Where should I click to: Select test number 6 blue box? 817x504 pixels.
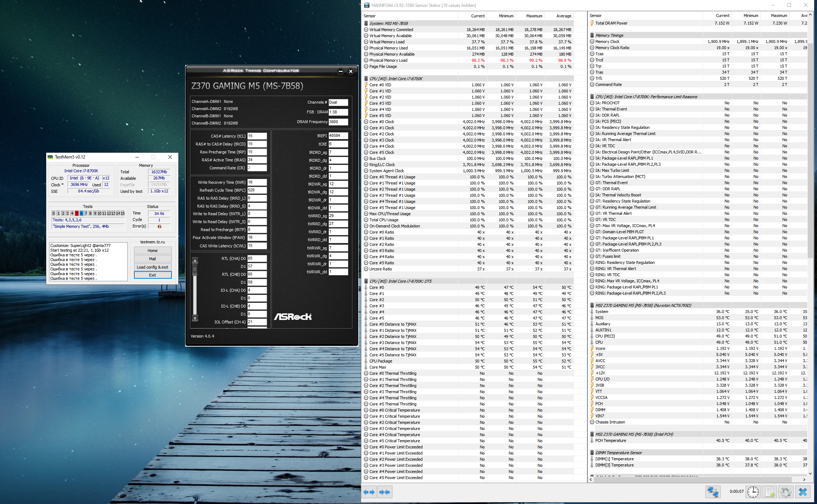[x=81, y=213]
